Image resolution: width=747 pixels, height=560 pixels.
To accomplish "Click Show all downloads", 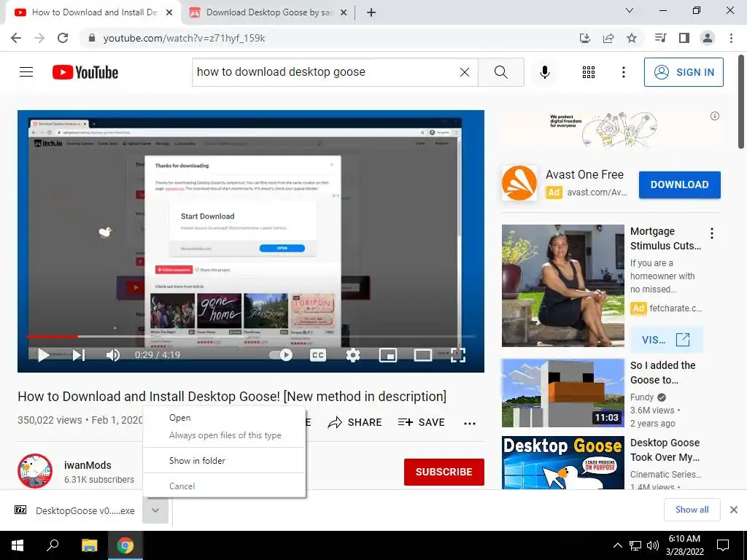I will point(692,510).
